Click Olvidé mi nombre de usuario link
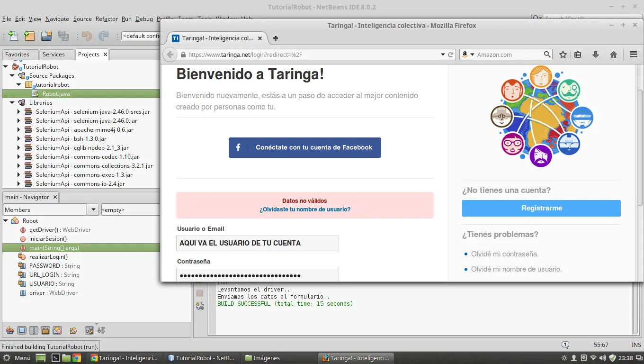Viewport: 644px width, 364px height. [x=516, y=269]
